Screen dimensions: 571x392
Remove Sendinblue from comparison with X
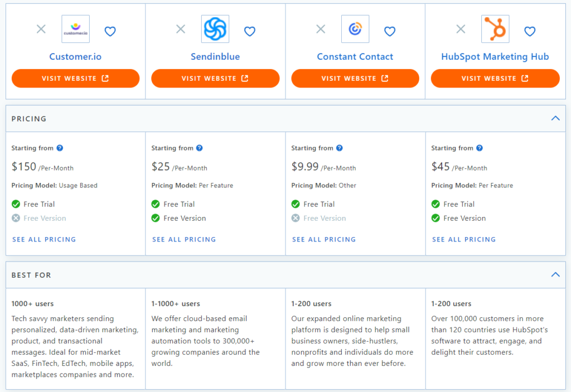point(181,29)
